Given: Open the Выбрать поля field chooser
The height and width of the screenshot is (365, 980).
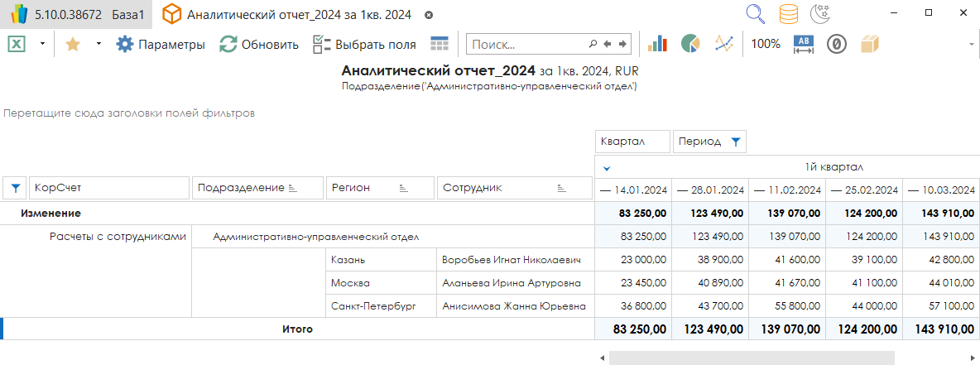Looking at the screenshot, I should (364, 44).
